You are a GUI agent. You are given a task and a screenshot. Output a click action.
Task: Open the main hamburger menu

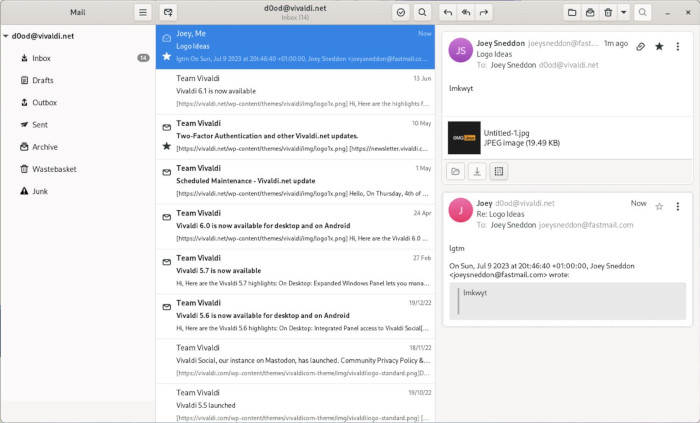coord(143,12)
